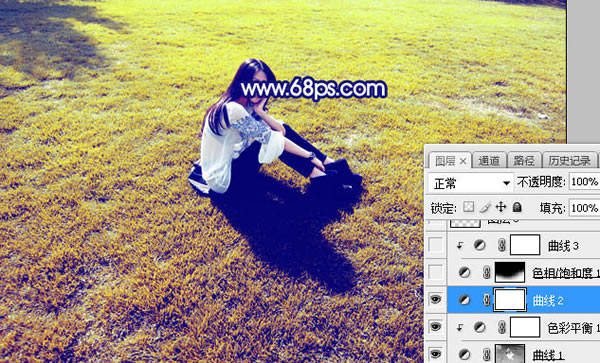Hide the 色彩平衡 1 layer via eye icon
600x363 pixels.
tap(435, 327)
